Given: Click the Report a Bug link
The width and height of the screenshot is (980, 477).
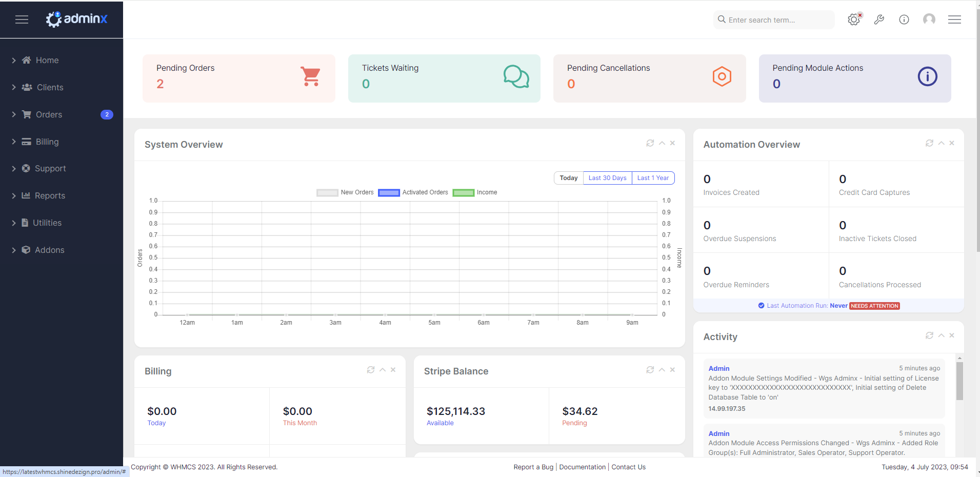Looking at the screenshot, I should tap(533, 467).
